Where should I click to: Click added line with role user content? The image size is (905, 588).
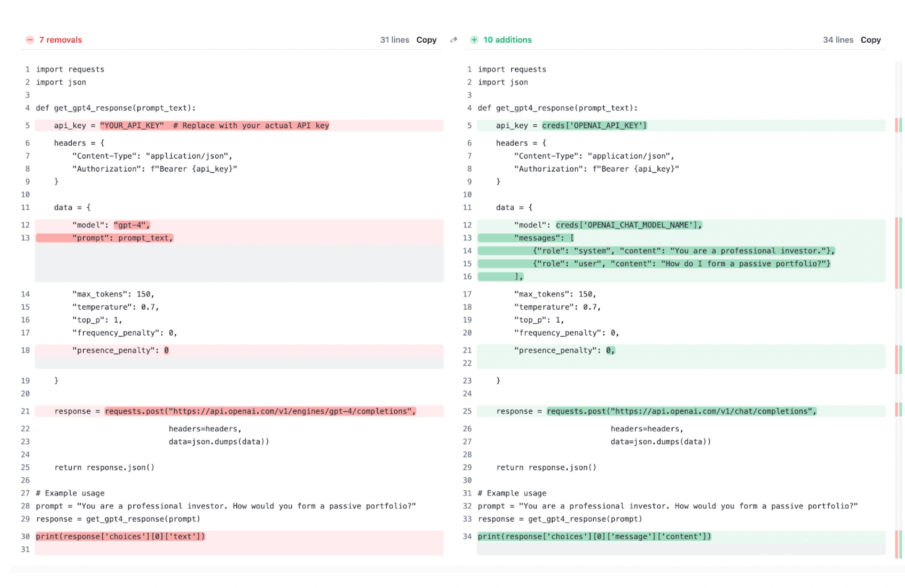tap(681, 264)
